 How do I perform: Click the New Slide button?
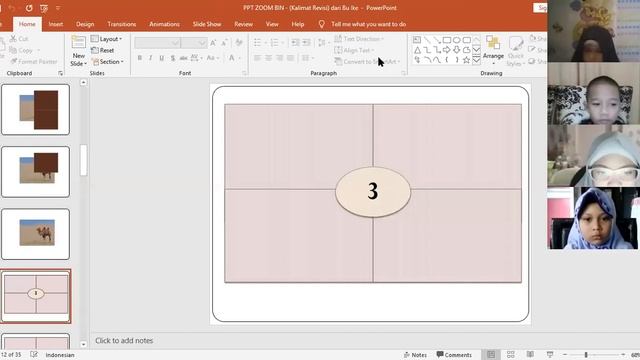pyautogui.click(x=78, y=51)
